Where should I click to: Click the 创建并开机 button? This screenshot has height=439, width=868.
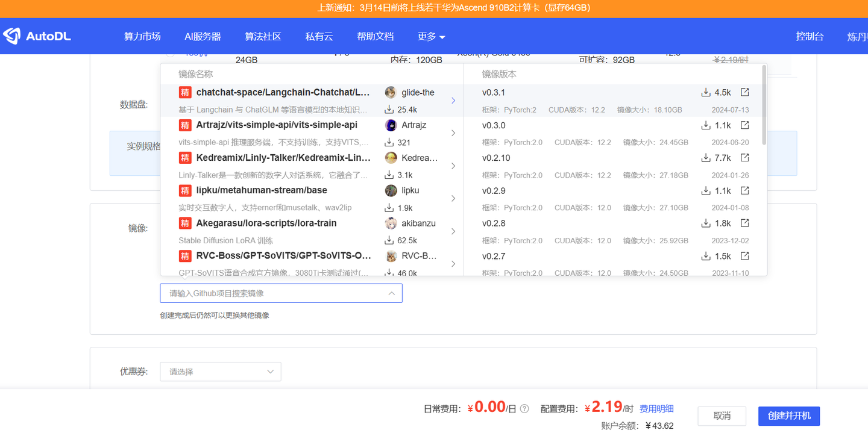click(788, 416)
